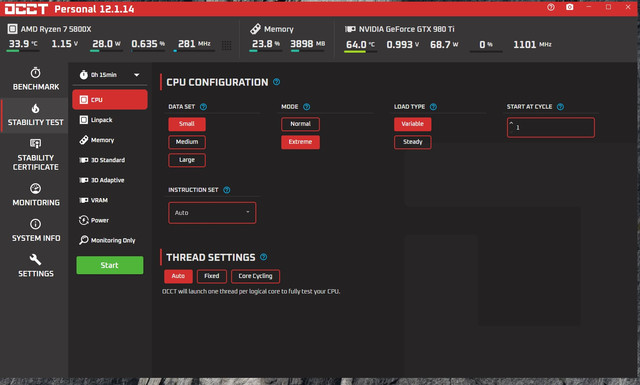
Task: Open the 0h 15min duration dropdown
Action: tap(110, 75)
